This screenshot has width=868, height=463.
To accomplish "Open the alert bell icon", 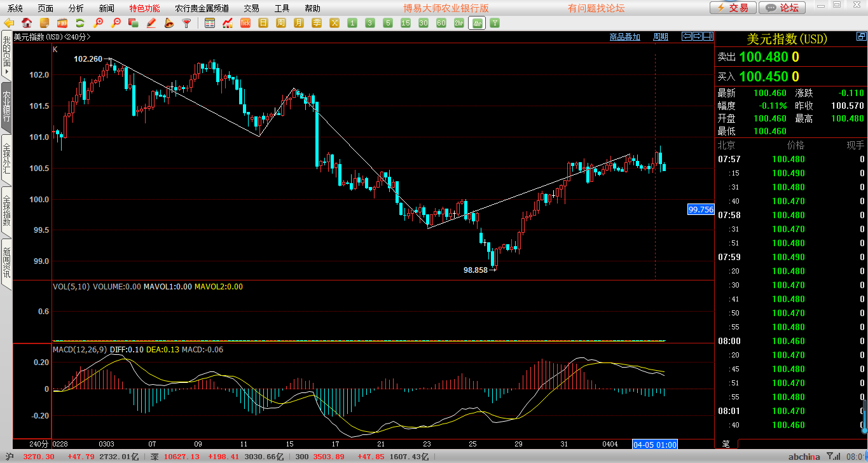I will click(169, 23).
